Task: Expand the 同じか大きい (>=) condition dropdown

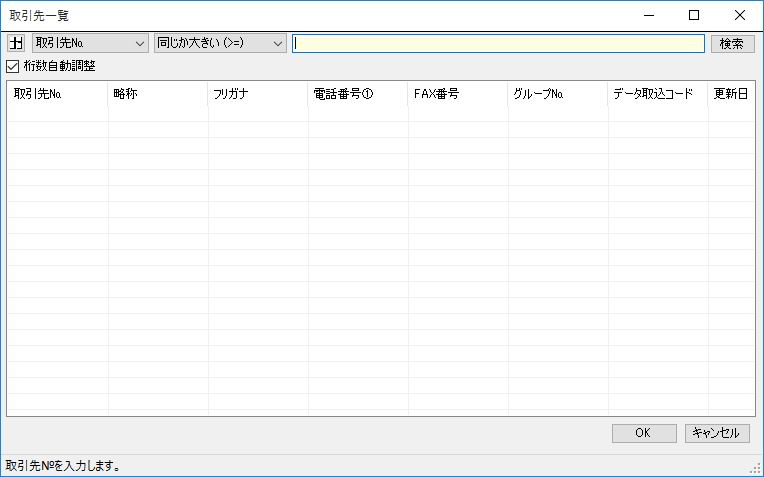Action: tap(220, 43)
